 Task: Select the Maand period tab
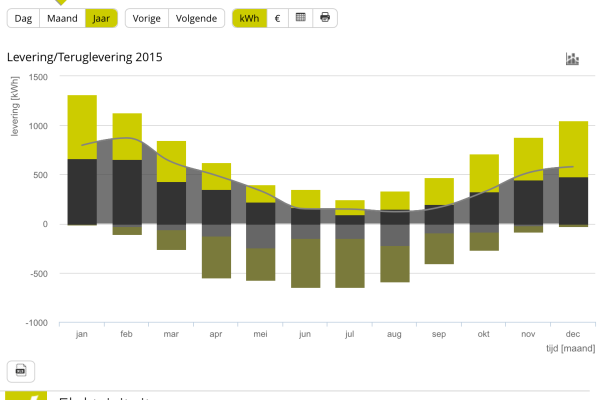[x=62, y=18]
